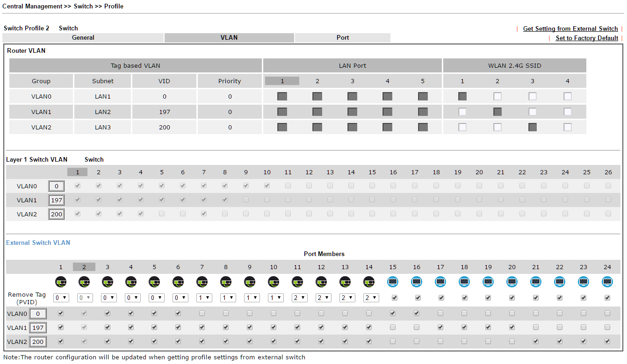Toggle VLAN0 for WLAN 2.4G SSID 2
This screenshot has width=627, height=364.
497,96
